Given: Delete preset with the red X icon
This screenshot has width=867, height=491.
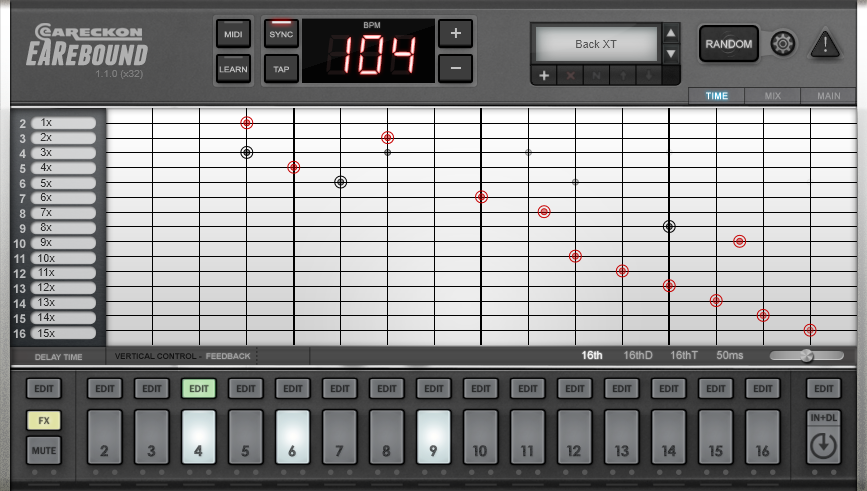Looking at the screenshot, I should 570,76.
